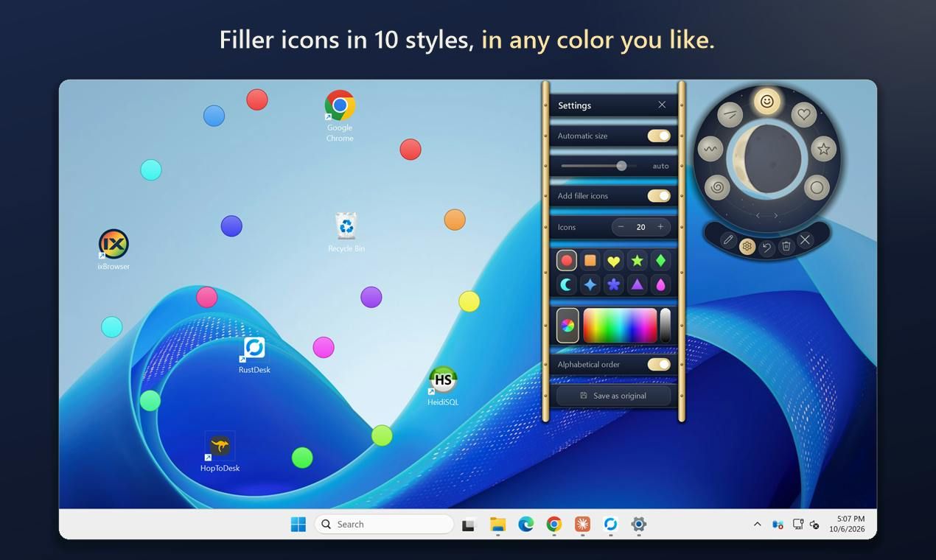
Task: Choose the spiral layout in the wheel
Action: (716, 187)
